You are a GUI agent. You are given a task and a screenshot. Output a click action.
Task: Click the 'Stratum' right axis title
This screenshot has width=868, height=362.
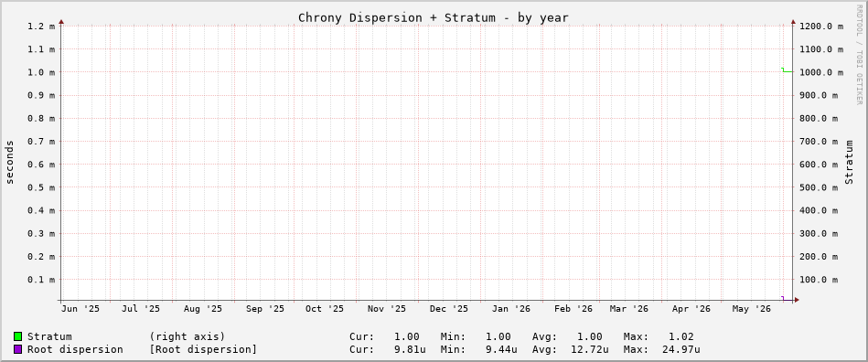pyautogui.click(x=849, y=162)
